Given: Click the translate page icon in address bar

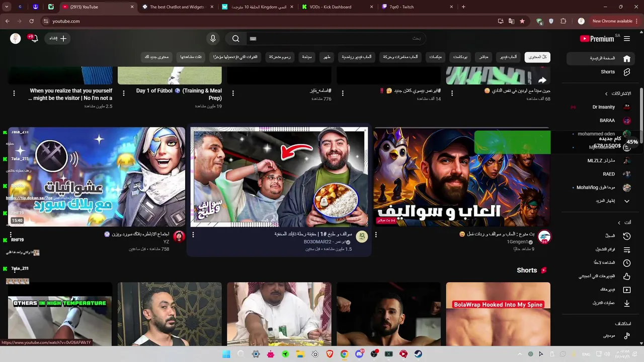Looking at the screenshot, I should tap(511, 21).
